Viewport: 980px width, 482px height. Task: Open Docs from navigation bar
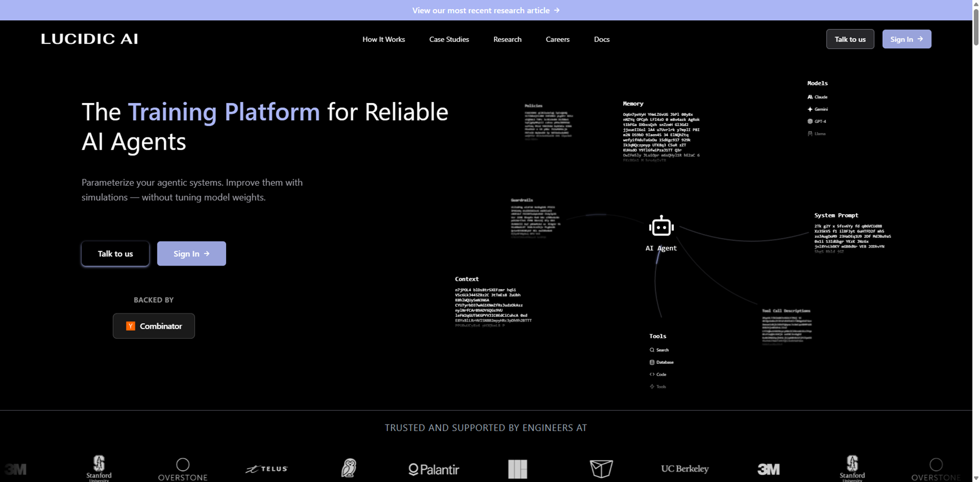602,39
